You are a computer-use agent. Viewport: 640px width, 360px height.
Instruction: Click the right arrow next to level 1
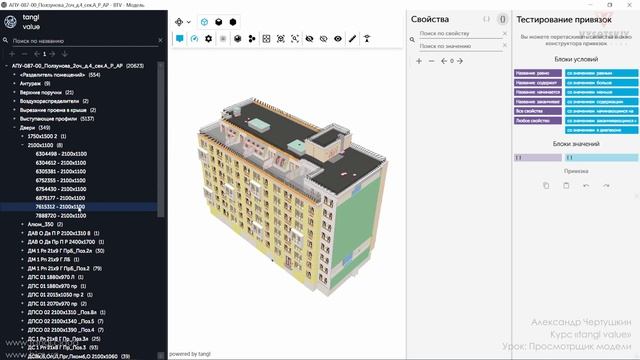pyautogui.click(x=52, y=54)
